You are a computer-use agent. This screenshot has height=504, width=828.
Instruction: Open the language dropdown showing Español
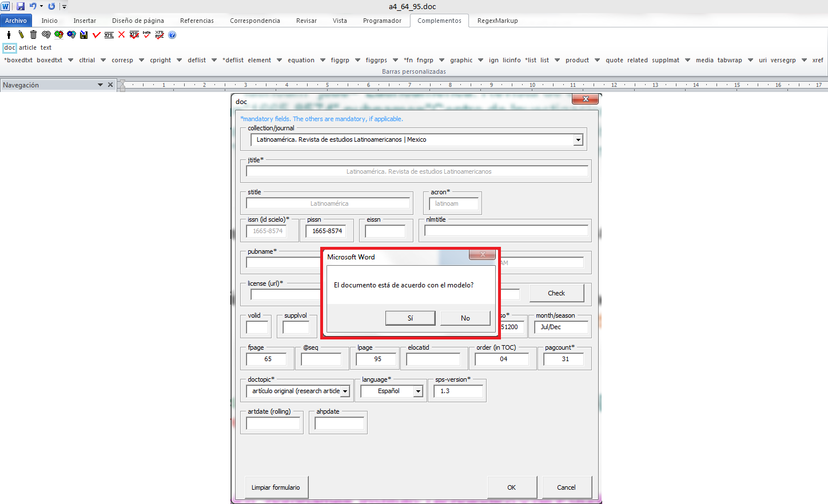click(419, 391)
